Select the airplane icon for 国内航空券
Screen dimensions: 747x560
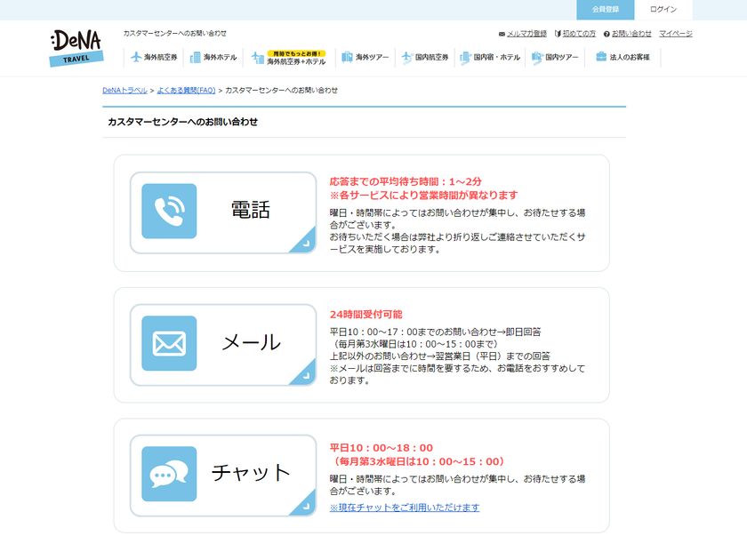(407, 55)
